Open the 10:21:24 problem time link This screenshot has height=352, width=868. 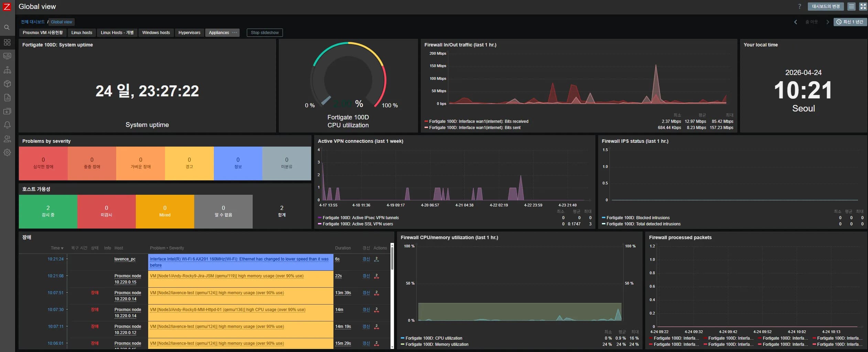[56, 259]
